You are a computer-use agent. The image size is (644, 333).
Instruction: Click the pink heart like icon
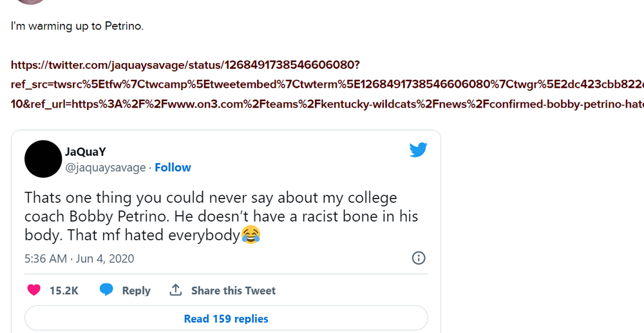click(x=34, y=290)
